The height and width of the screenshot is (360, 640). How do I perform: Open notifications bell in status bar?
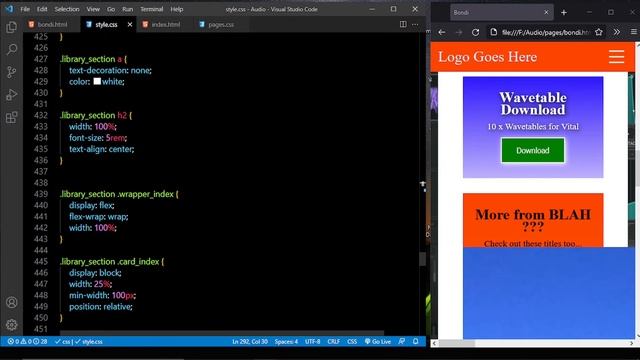tap(416, 342)
